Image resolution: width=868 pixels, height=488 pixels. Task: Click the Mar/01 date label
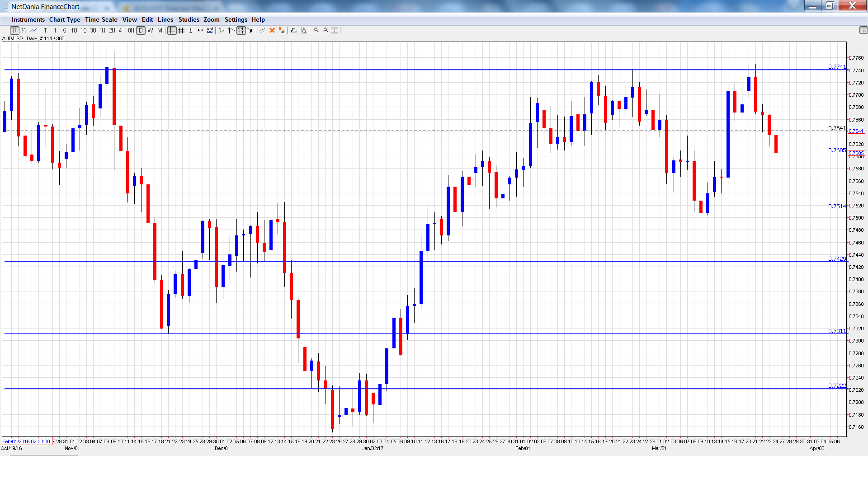pos(659,448)
